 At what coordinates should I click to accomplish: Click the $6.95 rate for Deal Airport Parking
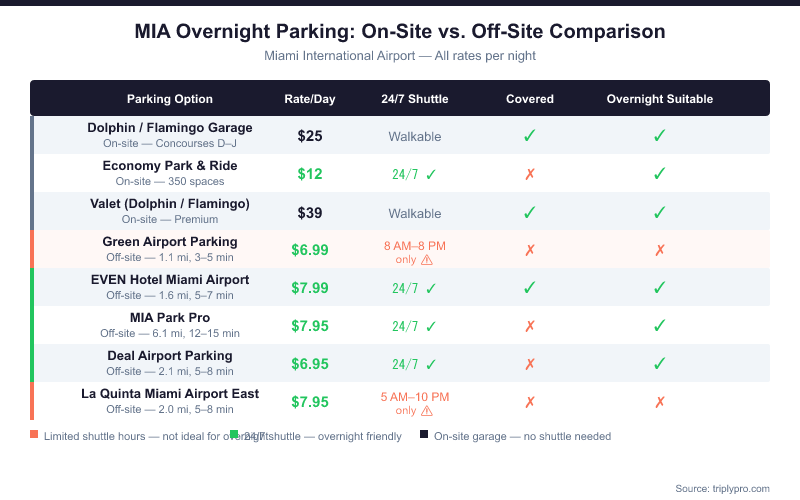pyautogui.click(x=310, y=364)
